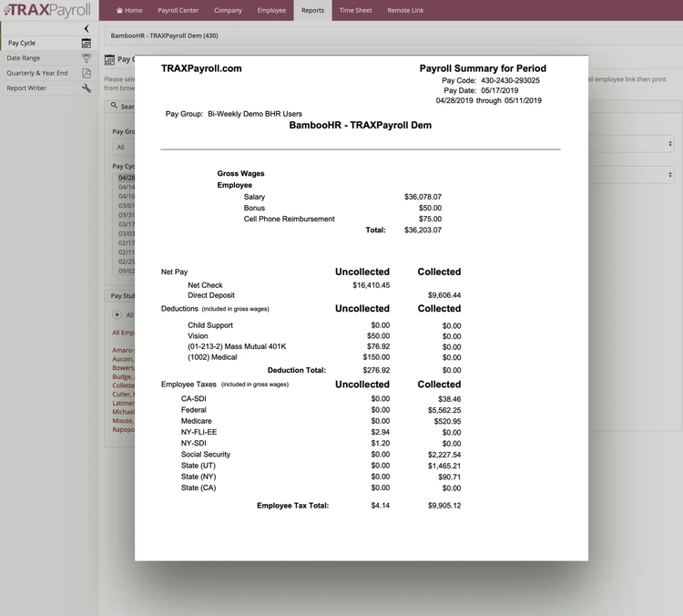Click Social Security collected $2,227.54
Image resolution: width=683 pixels, height=616 pixels.
click(443, 455)
